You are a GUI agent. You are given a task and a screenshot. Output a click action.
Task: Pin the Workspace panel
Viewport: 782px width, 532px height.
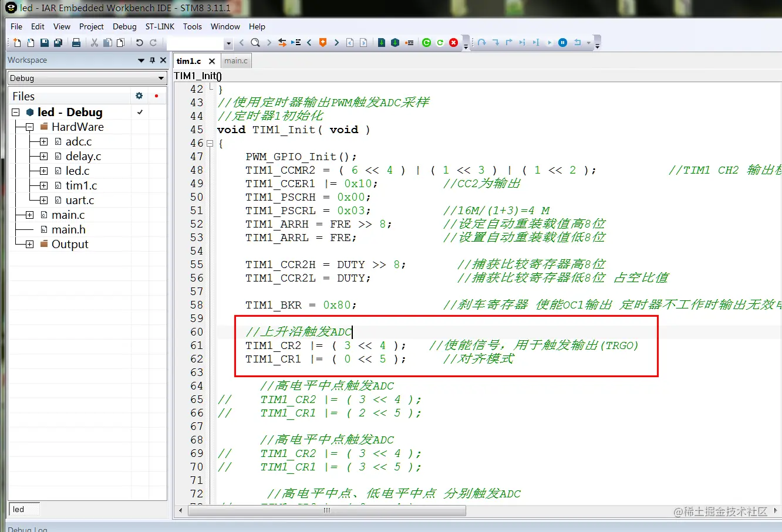coord(153,60)
